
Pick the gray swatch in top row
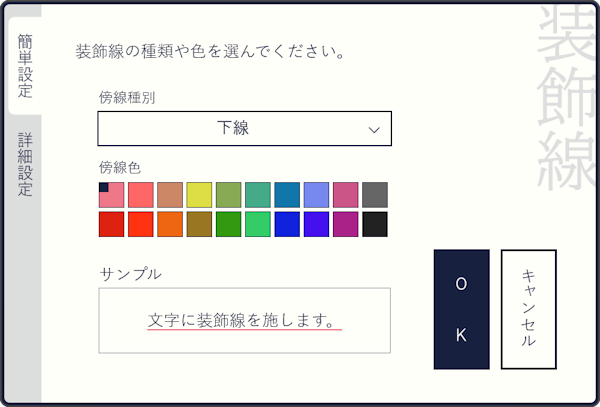(374, 194)
